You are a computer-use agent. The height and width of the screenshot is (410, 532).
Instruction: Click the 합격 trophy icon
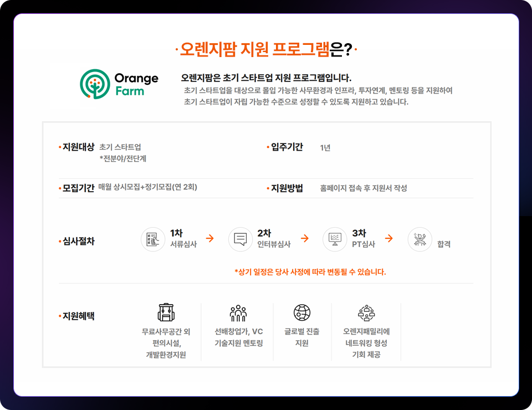pos(420,239)
